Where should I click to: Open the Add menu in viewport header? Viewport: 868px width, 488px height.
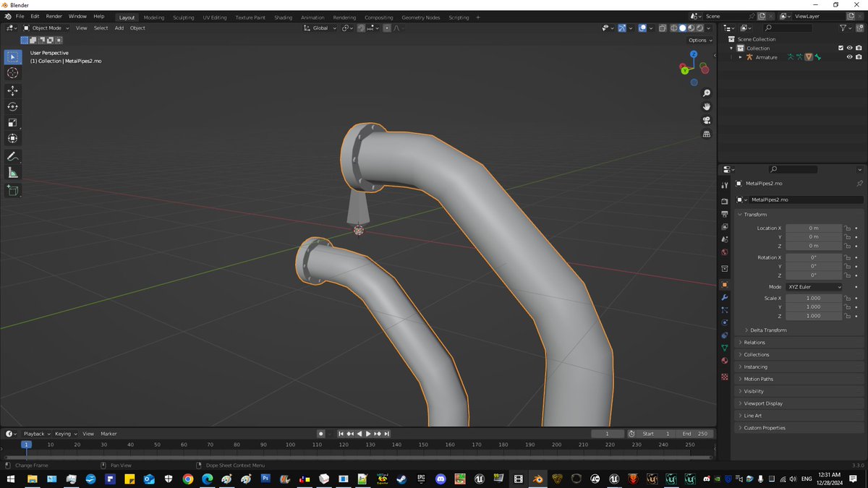tap(119, 28)
